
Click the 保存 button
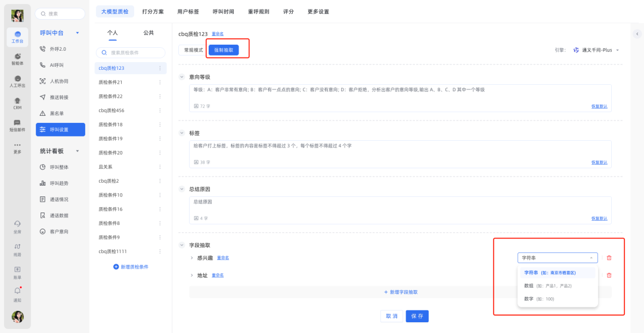(x=417, y=316)
